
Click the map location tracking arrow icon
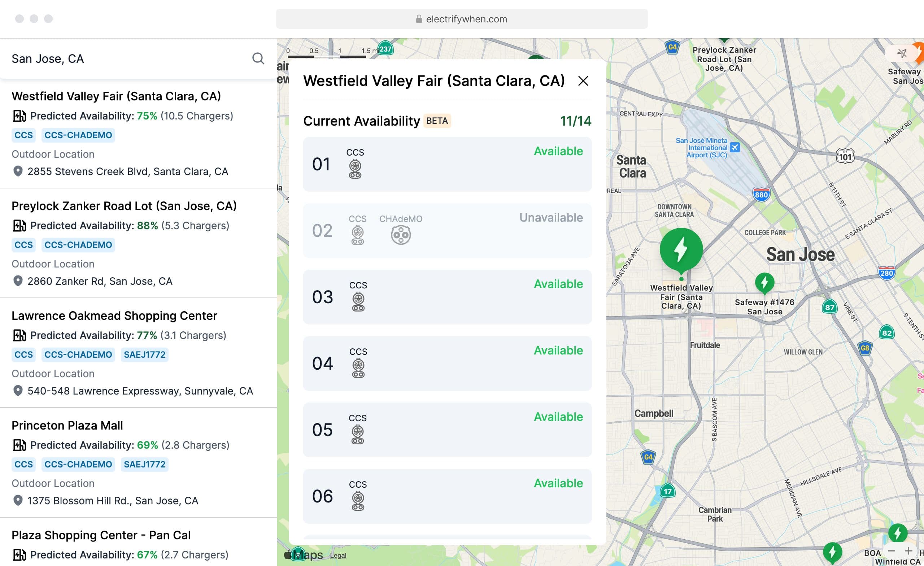tap(902, 53)
